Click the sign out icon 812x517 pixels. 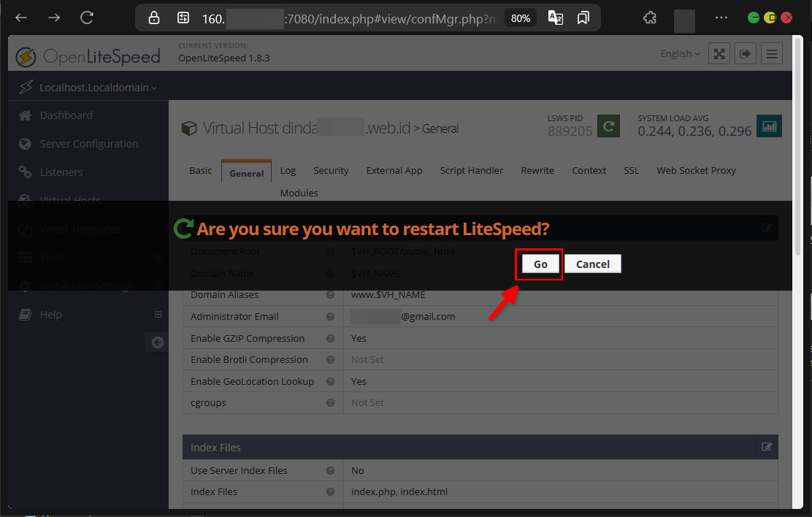coord(746,53)
